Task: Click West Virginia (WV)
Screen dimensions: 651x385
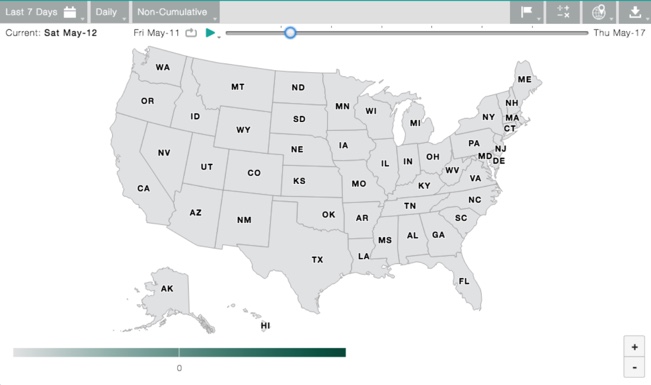Action: pos(452,170)
